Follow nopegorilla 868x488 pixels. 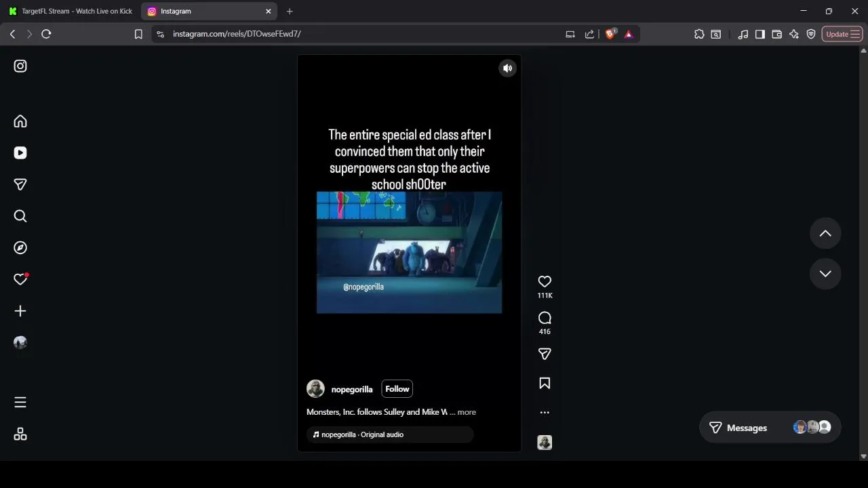[x=397, y=389]
